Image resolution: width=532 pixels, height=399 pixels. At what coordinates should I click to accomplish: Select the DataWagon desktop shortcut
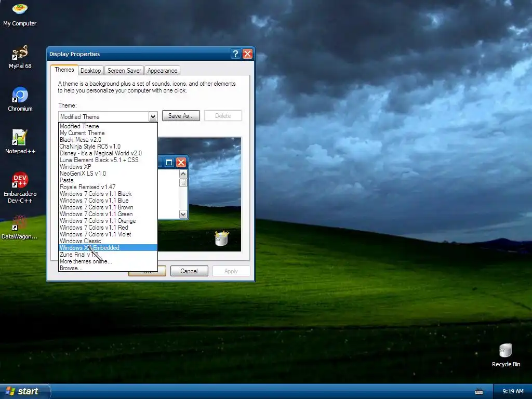click(20, 227)
